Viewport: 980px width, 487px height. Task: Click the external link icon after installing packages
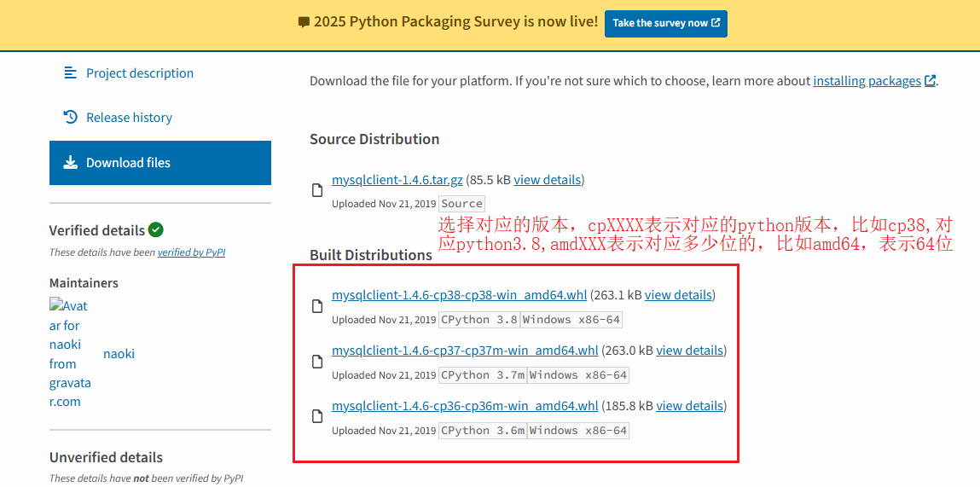point(930,81)
